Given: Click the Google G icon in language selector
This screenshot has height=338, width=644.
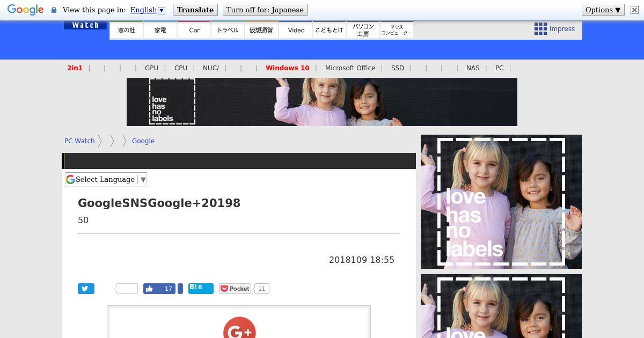Looking at the screenshot, I should pyautogui.click(x=70, y=180).
